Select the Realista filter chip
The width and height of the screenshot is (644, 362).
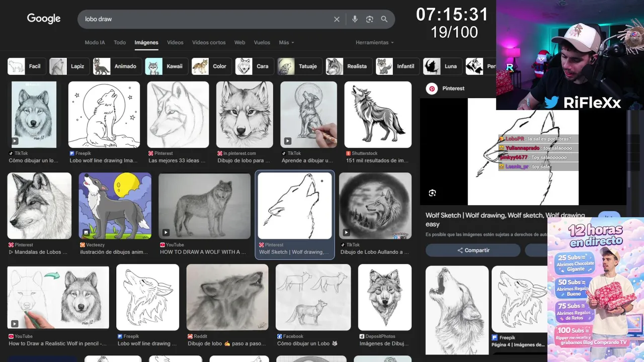tap(349, 66)
